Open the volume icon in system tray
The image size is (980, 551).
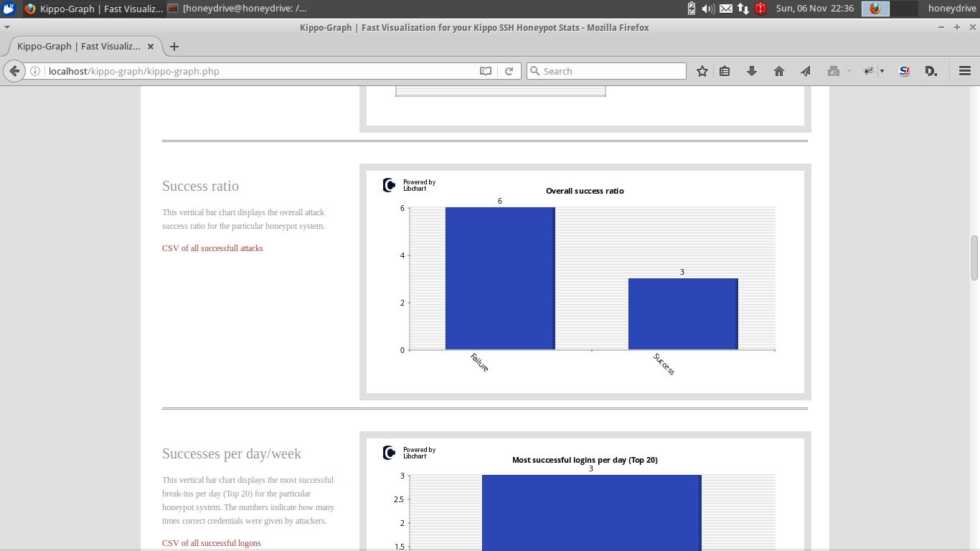coord(708,9)
